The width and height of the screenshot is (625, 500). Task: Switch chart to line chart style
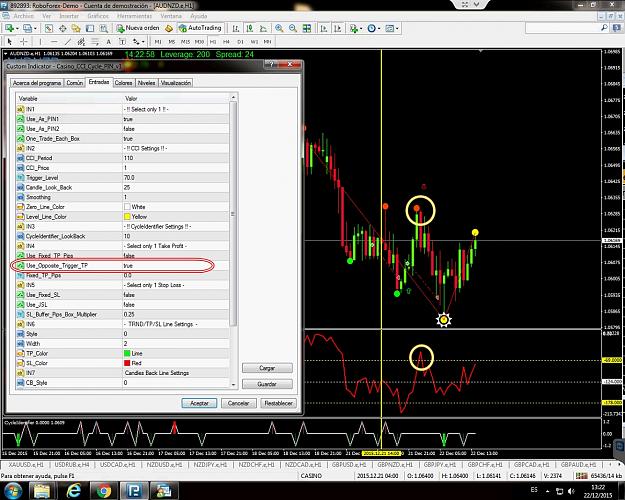[x=263, y=28]
